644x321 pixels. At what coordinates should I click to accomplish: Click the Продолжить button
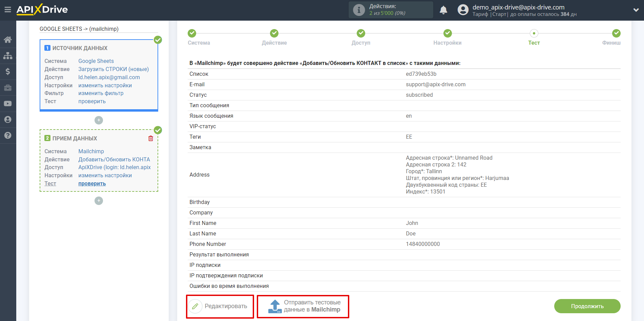[587, 306]
